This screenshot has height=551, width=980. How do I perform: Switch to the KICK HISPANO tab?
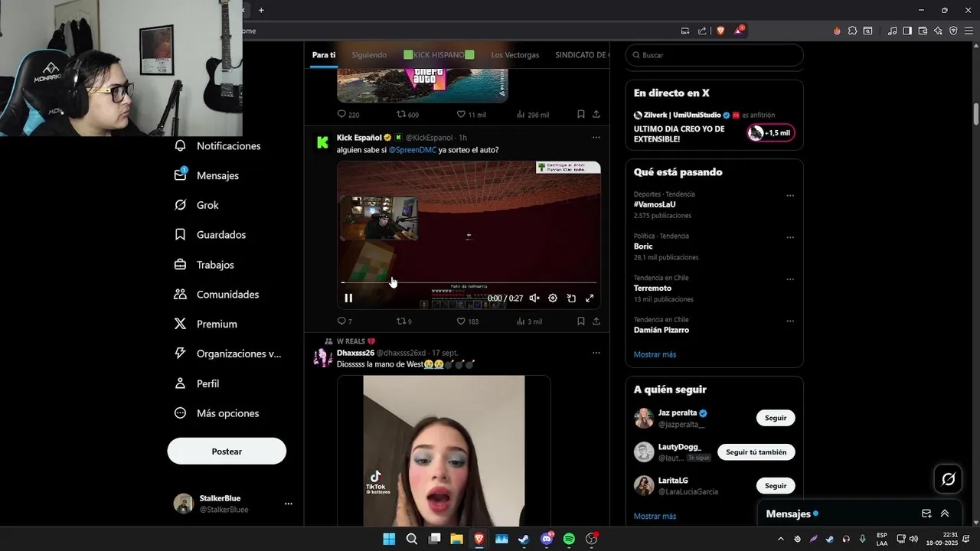(439, 55)
